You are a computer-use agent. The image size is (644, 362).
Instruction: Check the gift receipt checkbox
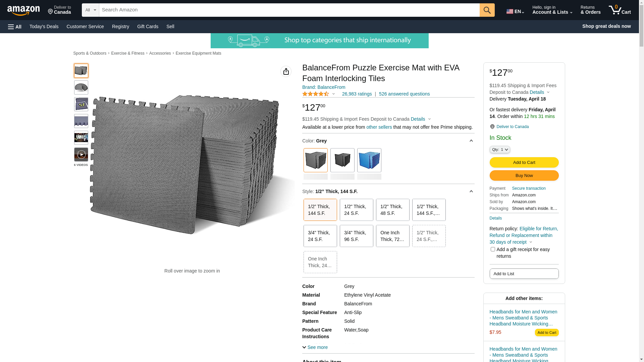click(493, 249)
